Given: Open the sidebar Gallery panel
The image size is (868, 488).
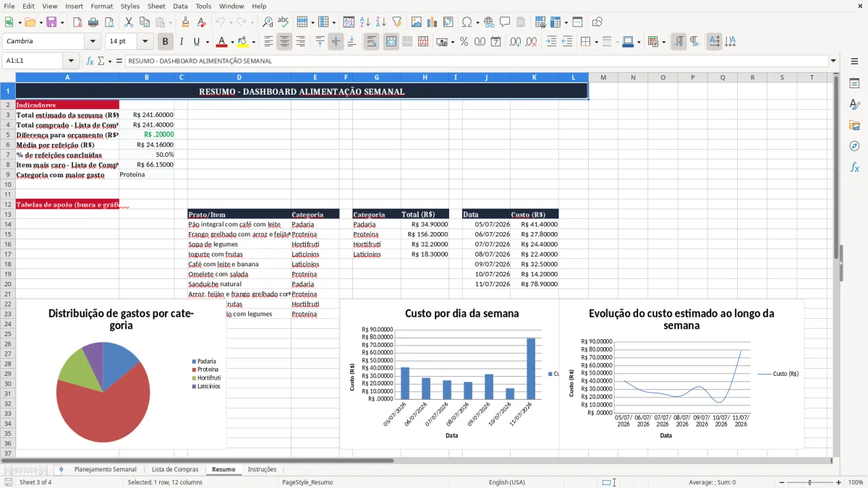Looking at the screenshot, I should tap(854, 125).
